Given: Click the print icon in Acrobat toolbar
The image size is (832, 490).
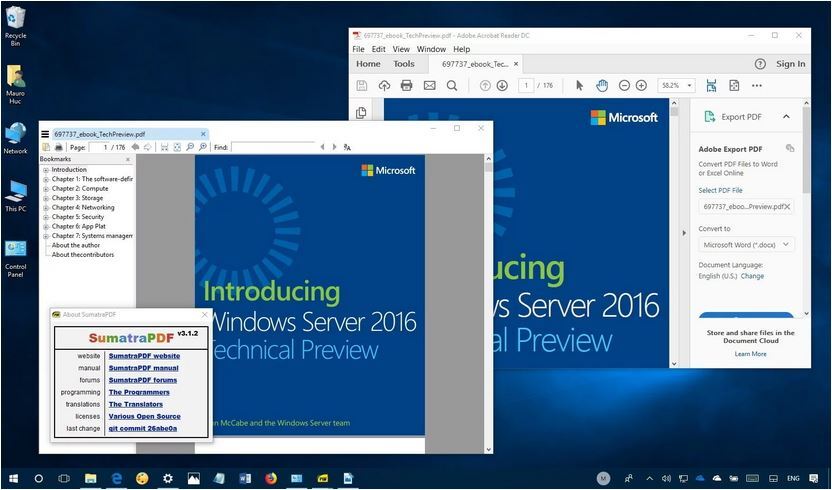Looking at the screenshot, I should click(x=406, y=85).
